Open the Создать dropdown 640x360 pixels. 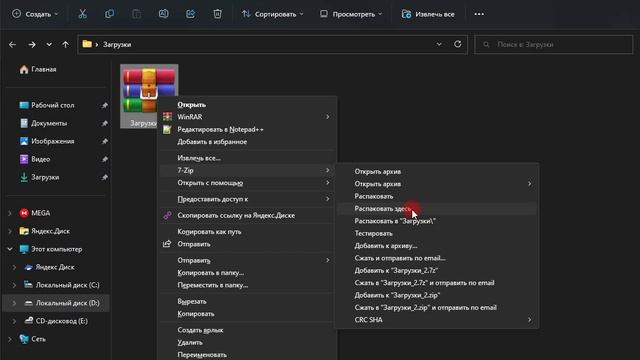click(x=35, y=14)
